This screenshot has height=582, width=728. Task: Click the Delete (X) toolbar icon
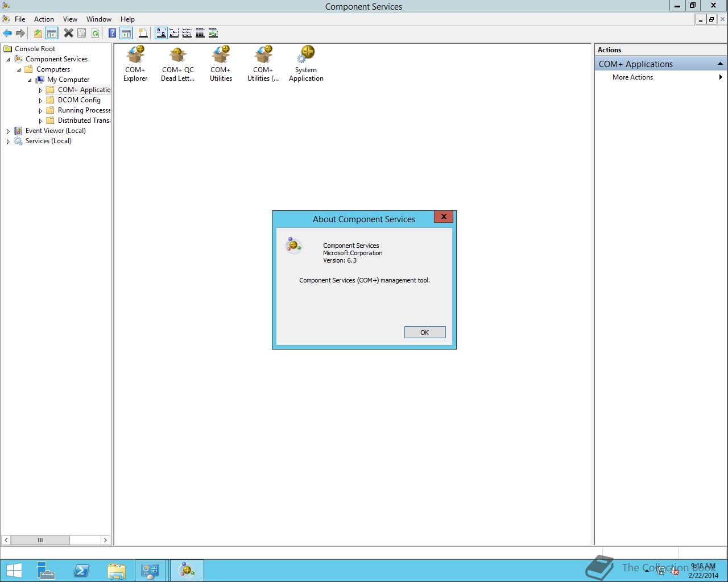pyautogui.click(x=68, y=33)
